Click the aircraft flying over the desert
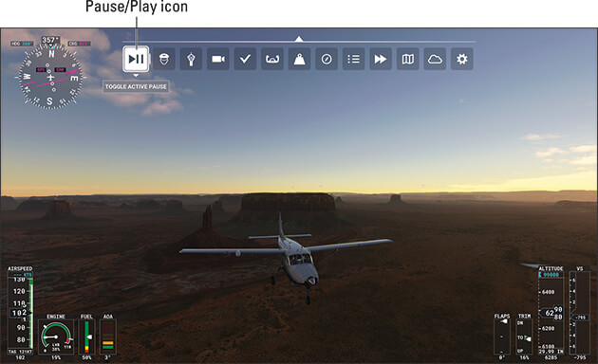The height and width of the screenshot is (364, 598). [x=286, y=258]
